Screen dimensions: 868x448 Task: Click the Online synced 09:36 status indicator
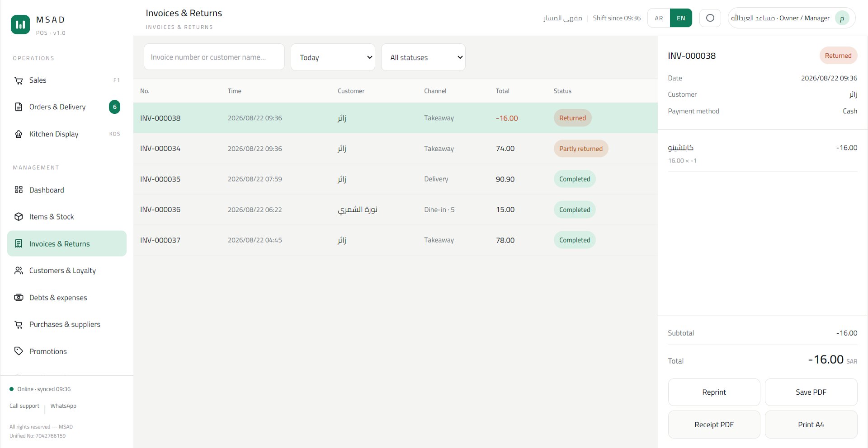tap(40, 389)
